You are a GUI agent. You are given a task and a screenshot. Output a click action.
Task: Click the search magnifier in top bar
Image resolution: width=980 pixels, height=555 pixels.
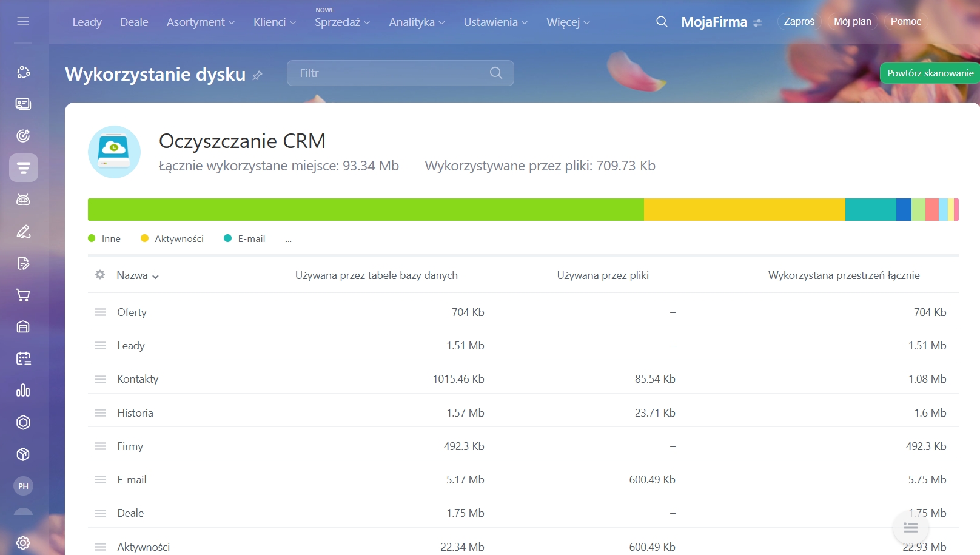(x=662, y=22)
